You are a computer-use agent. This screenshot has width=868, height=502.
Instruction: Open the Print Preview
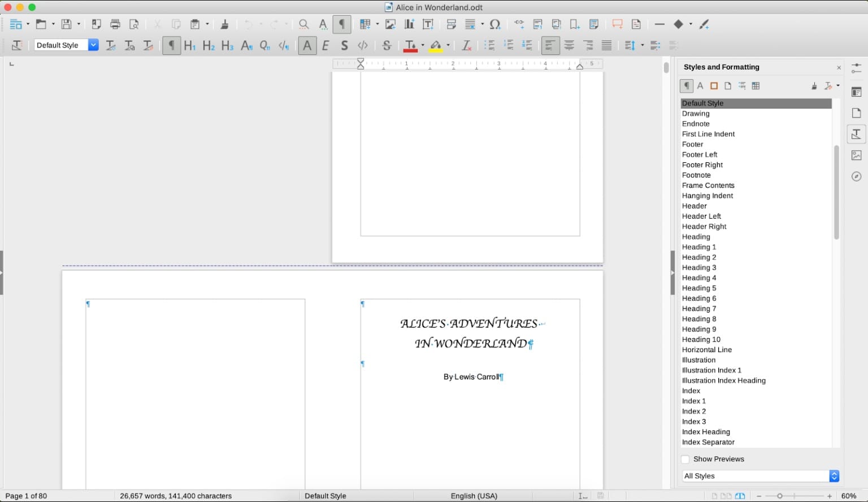tap(134, 24)
